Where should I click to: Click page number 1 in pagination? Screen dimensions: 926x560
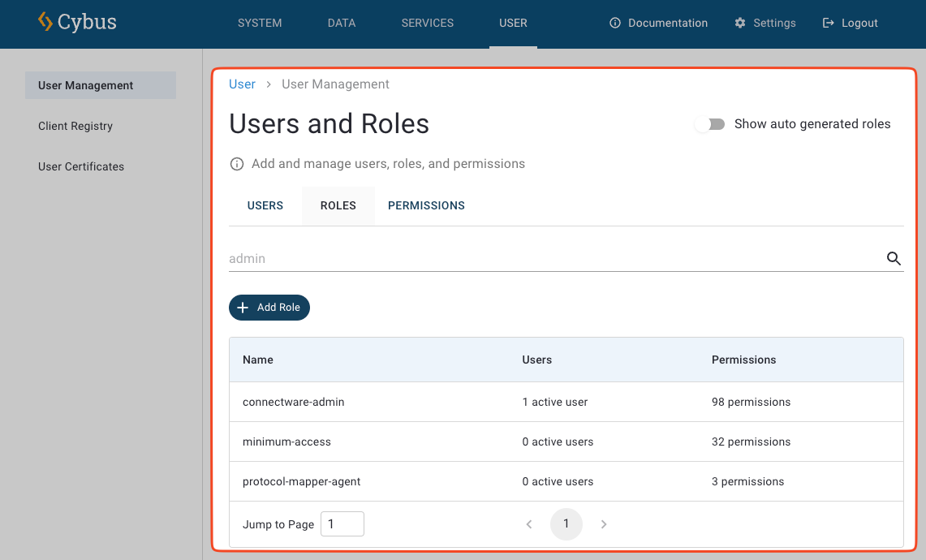click(566, 524)
